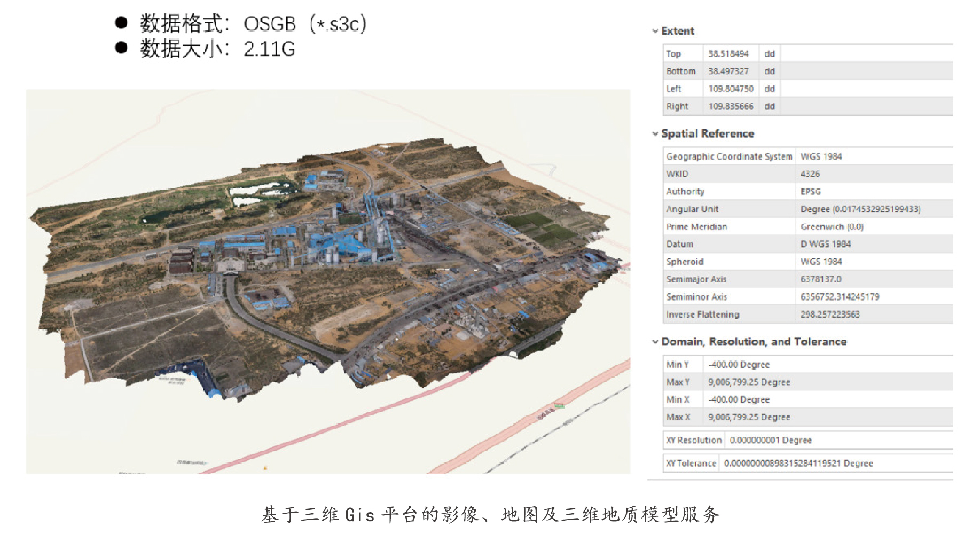
Task: Select the Left extent value 109.804750
Action: [x=731, y=89]
